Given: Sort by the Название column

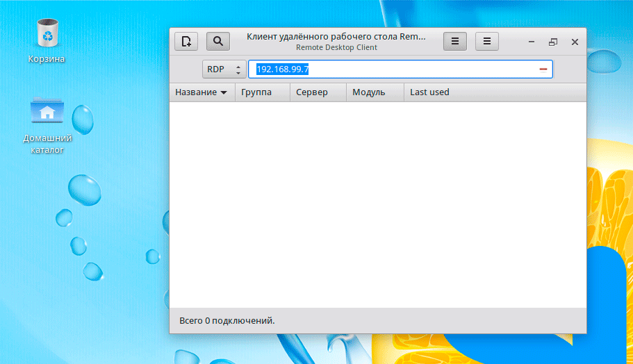Looking at the screenshot, I should (x=195, y=92).
